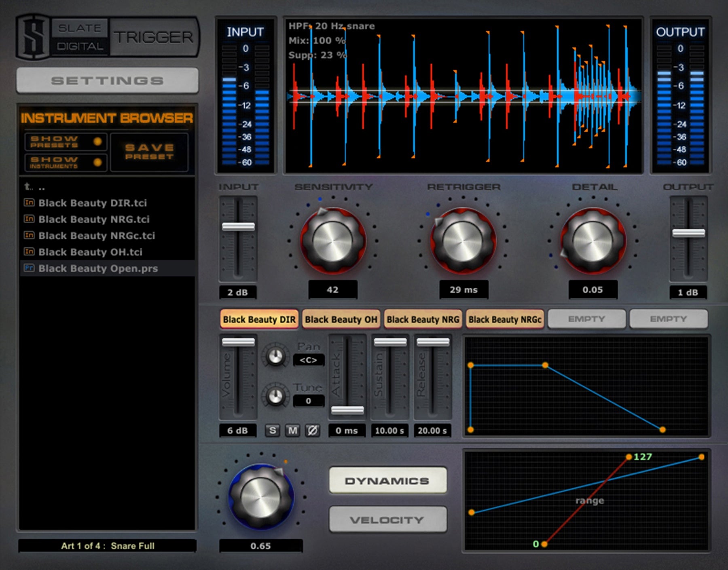The image size is (728, 570).
Task: Toggle Show Instruments in browser
Action: click(66, 163)
